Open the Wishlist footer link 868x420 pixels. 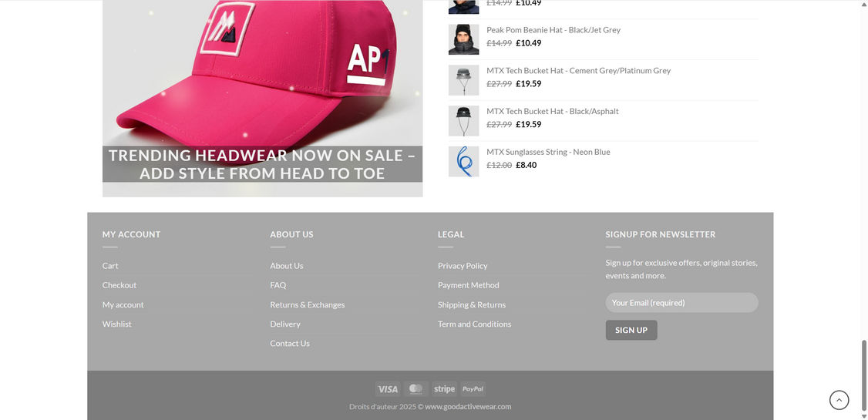117,324
